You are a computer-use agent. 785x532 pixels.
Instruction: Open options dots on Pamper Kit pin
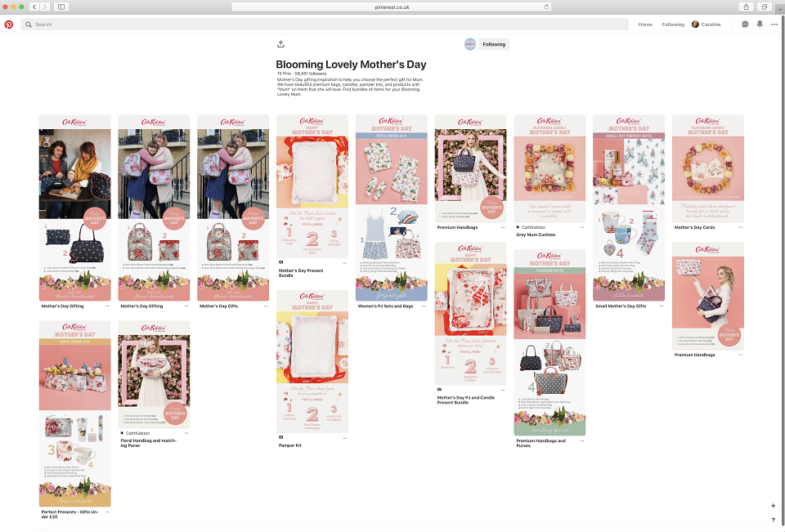click(x=344, y=438)
